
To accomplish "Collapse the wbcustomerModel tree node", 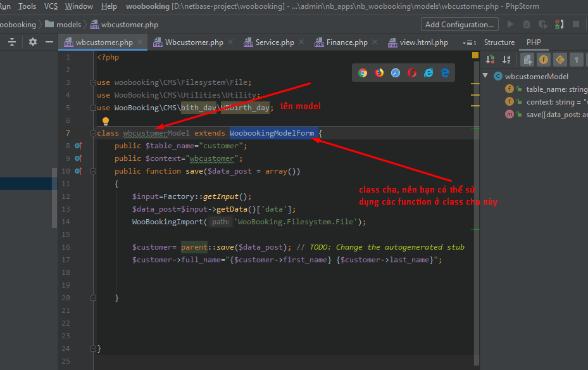I will pyautogui.click(x=485, y=77).
